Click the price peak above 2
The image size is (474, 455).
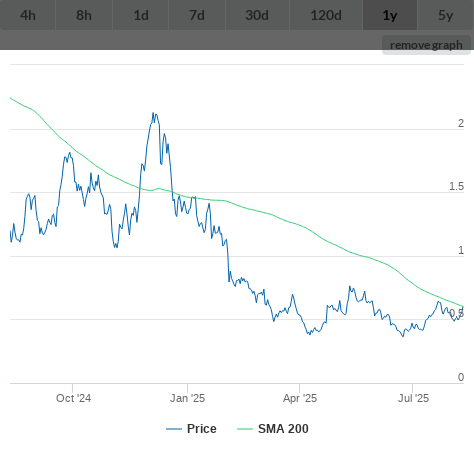click(x=153, y=113)
